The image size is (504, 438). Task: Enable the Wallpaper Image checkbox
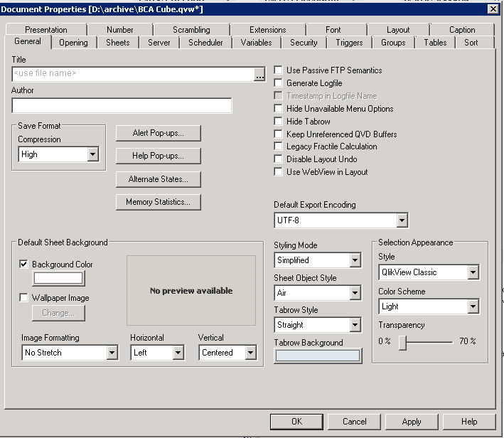coord(25,298)
